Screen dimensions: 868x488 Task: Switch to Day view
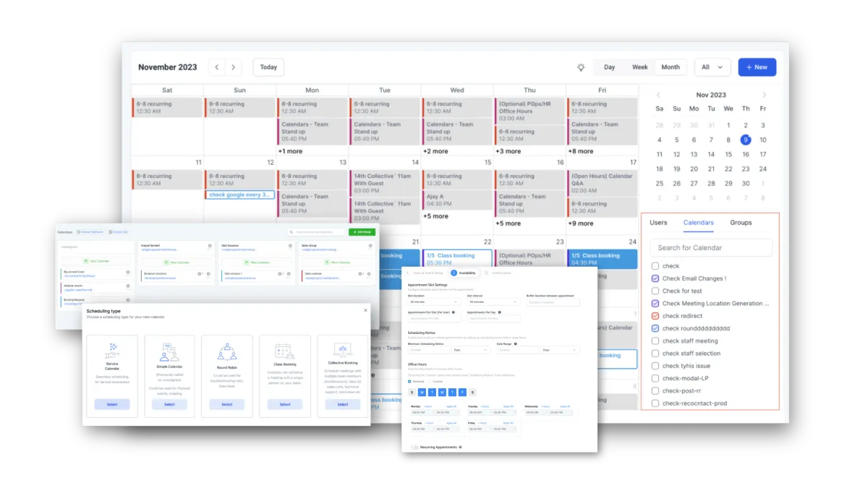[610, 67]
